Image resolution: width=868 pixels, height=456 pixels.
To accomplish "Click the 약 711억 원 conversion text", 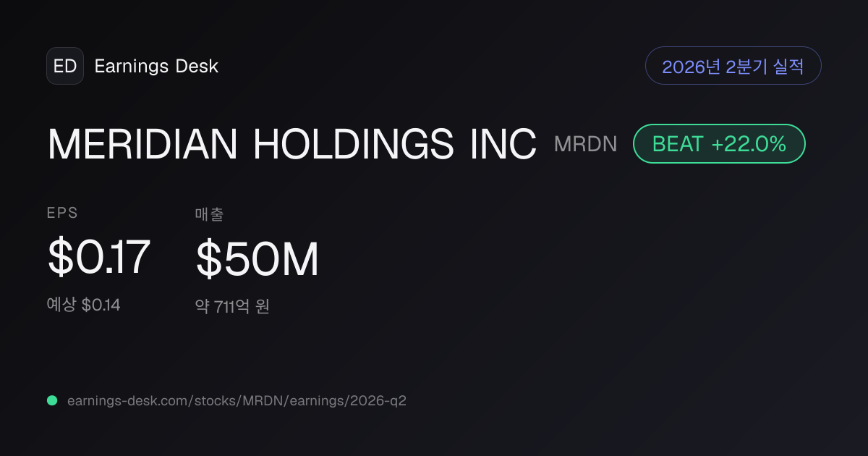I will click(x=232, y=307).
